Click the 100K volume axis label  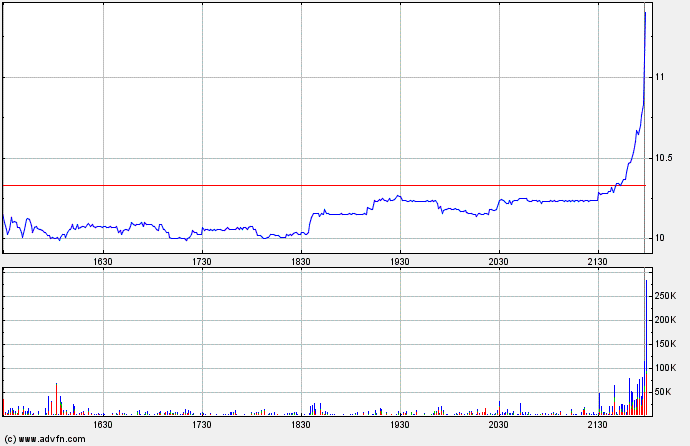pyautogui.click(x=667, y=368)
